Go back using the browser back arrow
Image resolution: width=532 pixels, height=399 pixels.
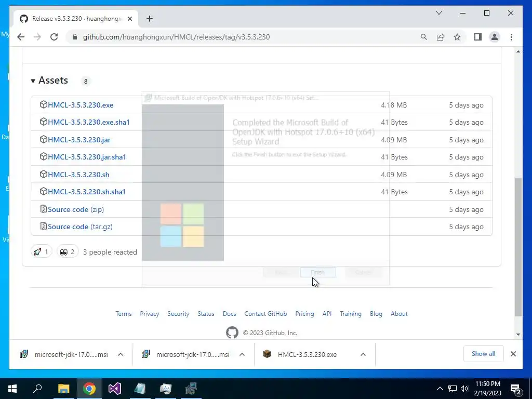[x=21, y=37]
